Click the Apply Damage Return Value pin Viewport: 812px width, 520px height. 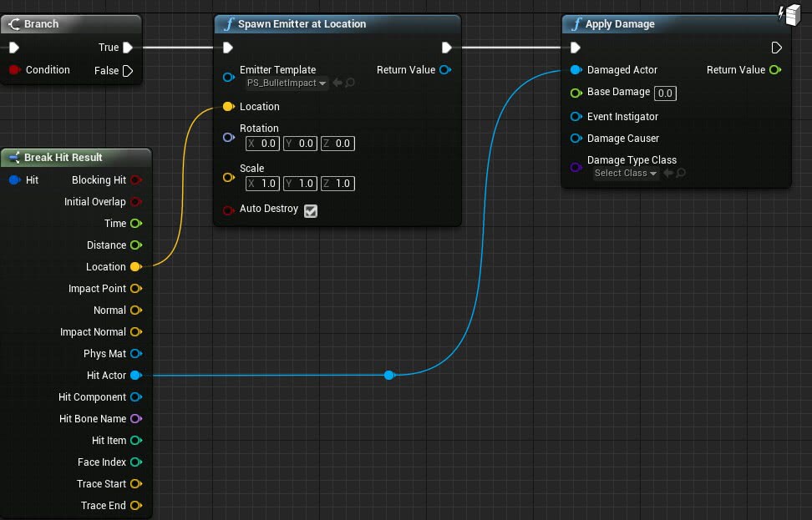(775, 70)
